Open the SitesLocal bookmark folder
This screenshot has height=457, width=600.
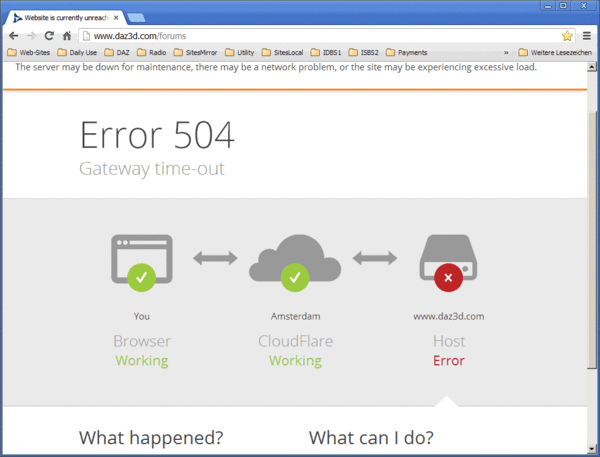(282, 52)
